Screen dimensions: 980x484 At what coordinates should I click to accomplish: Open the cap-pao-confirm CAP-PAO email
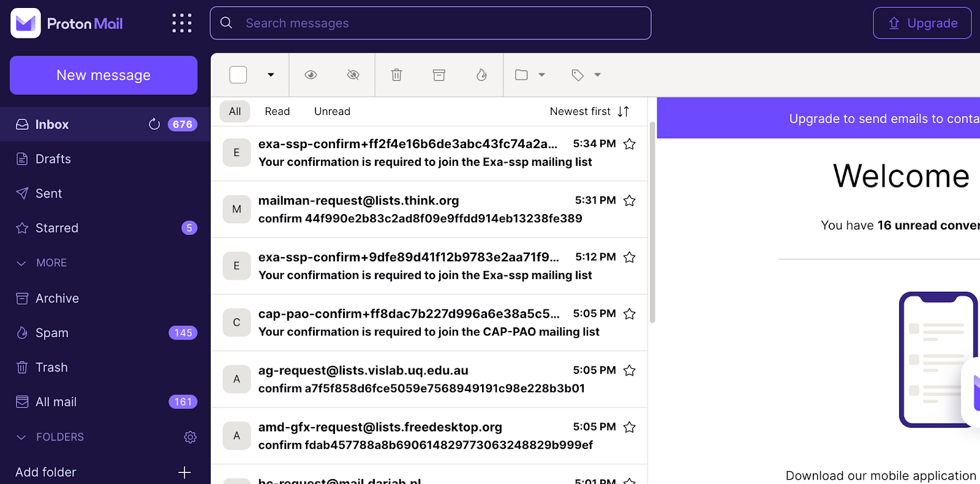[x=429, y=322]
